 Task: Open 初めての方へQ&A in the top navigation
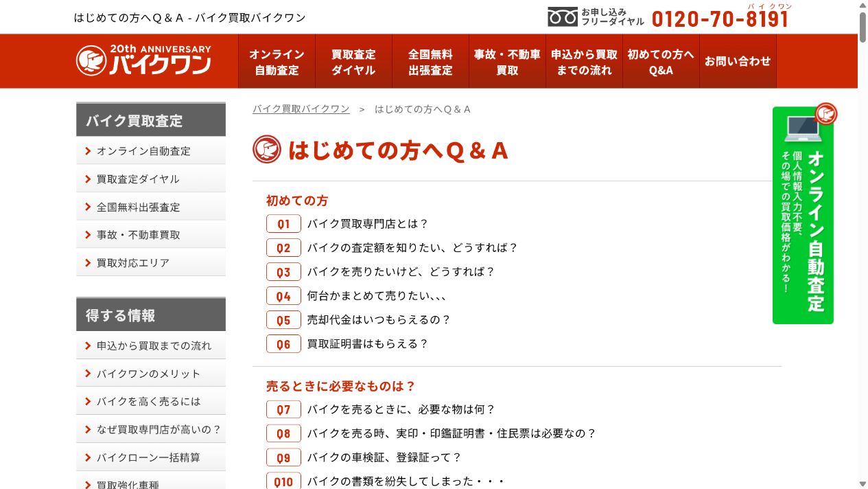661,61
